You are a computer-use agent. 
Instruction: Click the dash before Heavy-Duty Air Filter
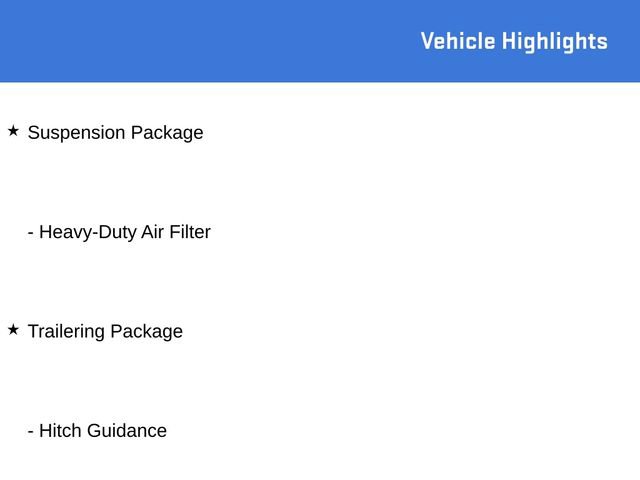31,232
